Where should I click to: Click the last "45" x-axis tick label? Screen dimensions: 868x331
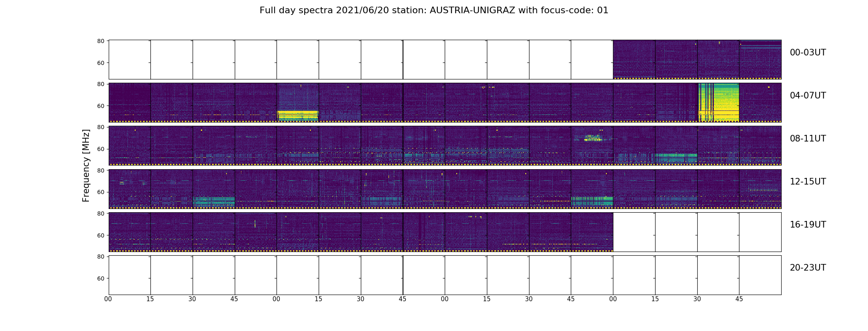point(739,299)
